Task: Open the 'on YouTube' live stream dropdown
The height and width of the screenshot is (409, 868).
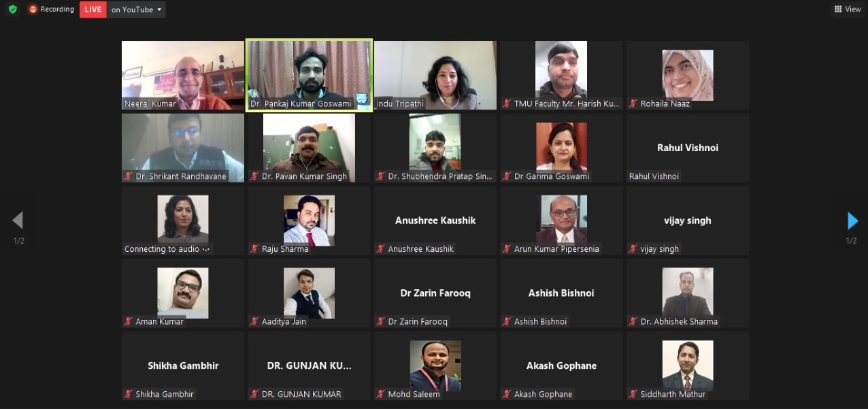Action: pos(137,10)
